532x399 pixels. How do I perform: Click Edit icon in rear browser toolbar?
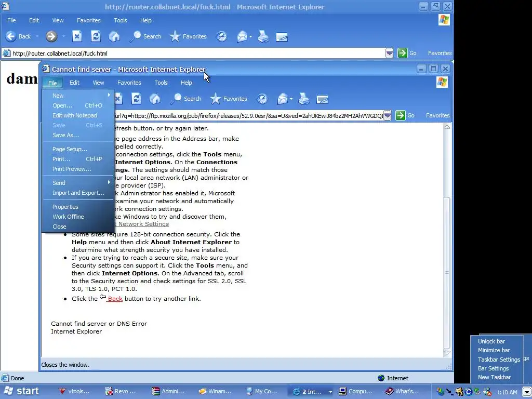click(x=282, y=37)
